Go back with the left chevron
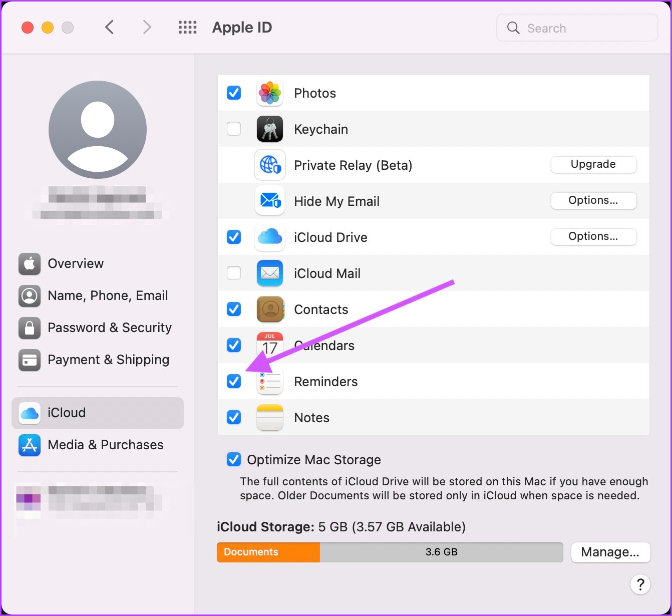The height and width of the screenshot is (616, 672). [110, 27]
